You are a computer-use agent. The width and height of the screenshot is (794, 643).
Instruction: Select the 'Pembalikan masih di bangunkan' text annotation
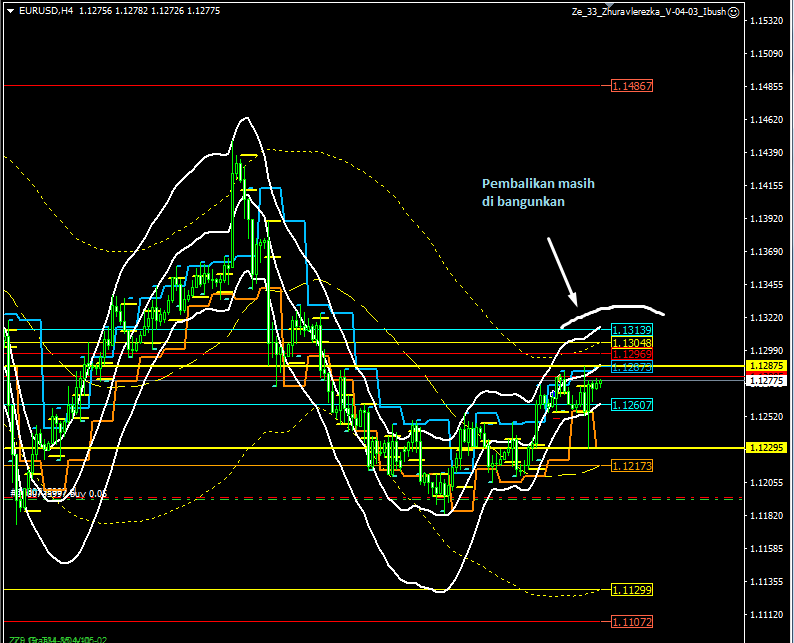pyautogui.click(x=530, y=192)
